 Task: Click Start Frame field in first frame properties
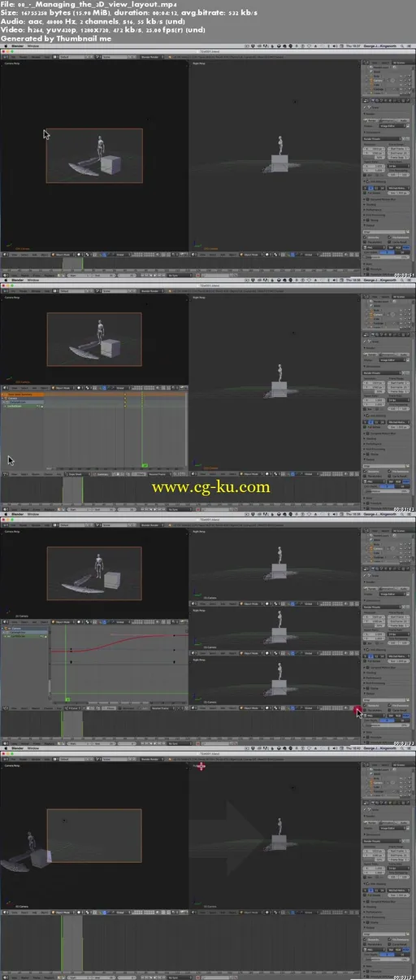[398, 149]
